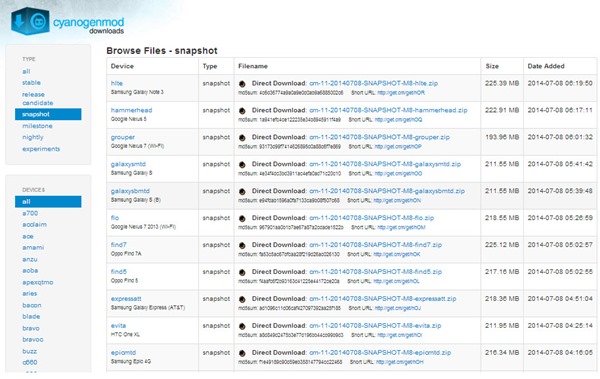Open the evita device link
Image resolution: width=600 pixels, height=379 pixels.
tap(118, 325)
